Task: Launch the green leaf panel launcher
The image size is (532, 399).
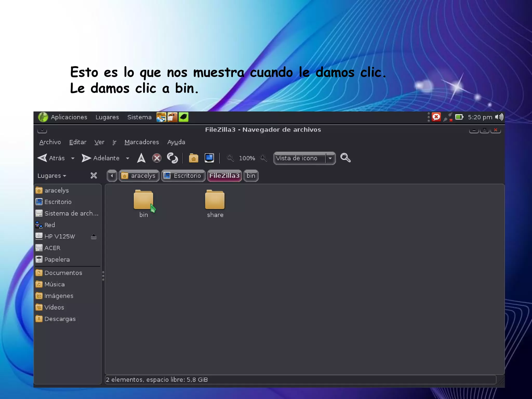Action: 183,117
